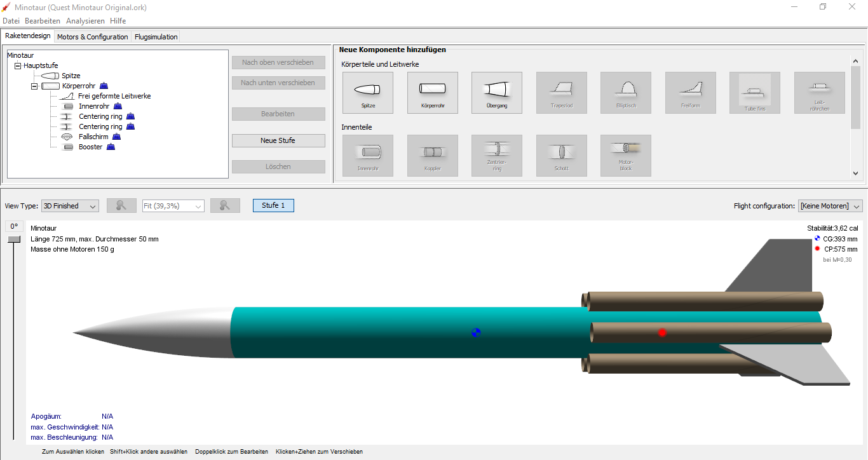Switch to the Flugsimulation tab

(156, 37)
